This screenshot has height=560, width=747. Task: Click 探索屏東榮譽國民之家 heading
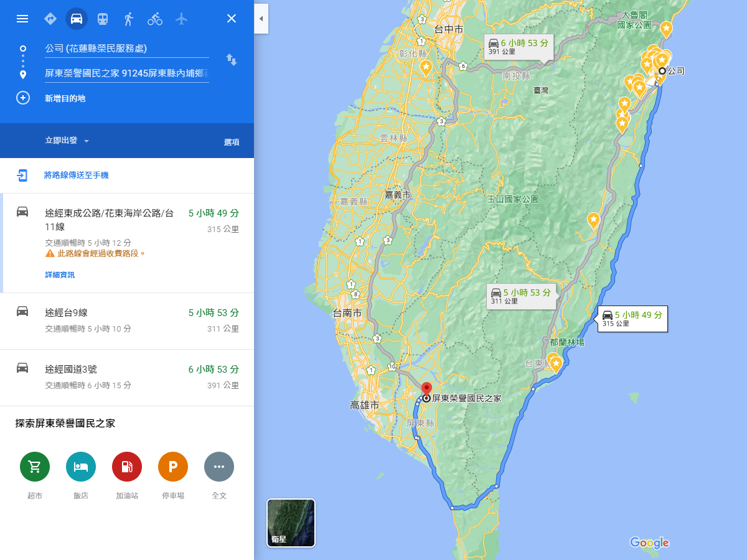coord(65,424)
